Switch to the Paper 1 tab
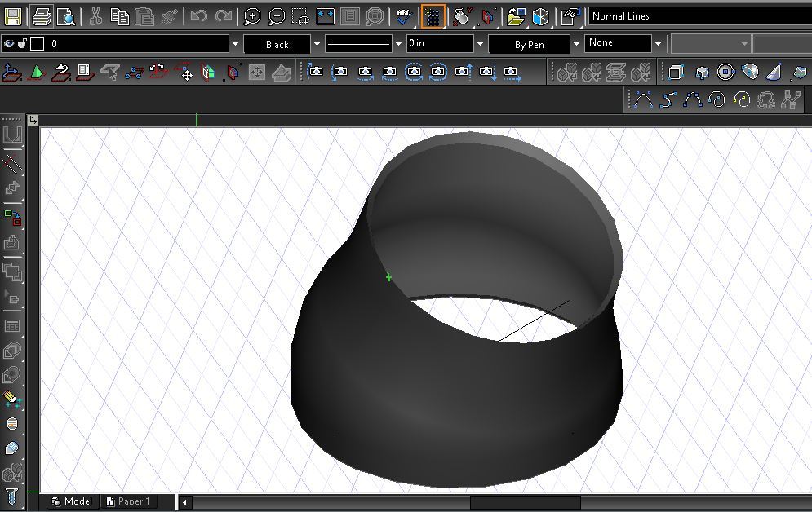 click(x=128, y=501)
